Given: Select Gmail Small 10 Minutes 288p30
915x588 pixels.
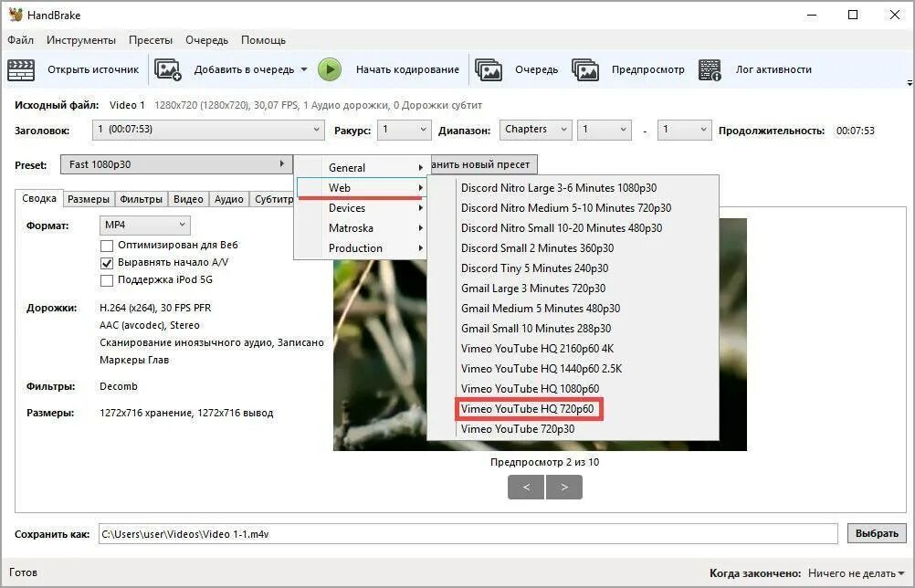Looking at the screenshot, I should [x=573, y=329].
